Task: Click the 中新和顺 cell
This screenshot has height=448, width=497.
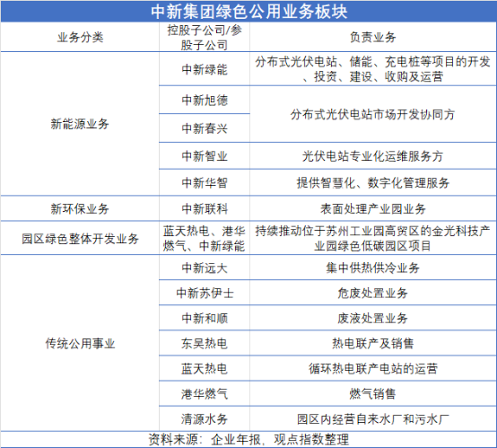Action: pos(205,318)
